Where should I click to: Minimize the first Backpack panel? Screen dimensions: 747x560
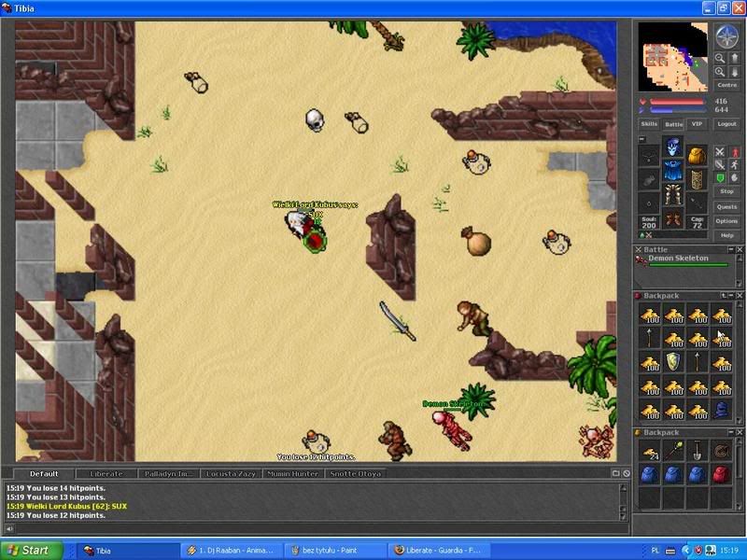coord(731,296)
